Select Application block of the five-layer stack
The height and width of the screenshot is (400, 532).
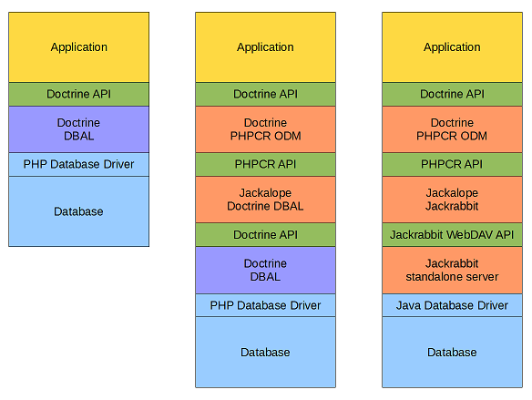[x=78, y=47]
